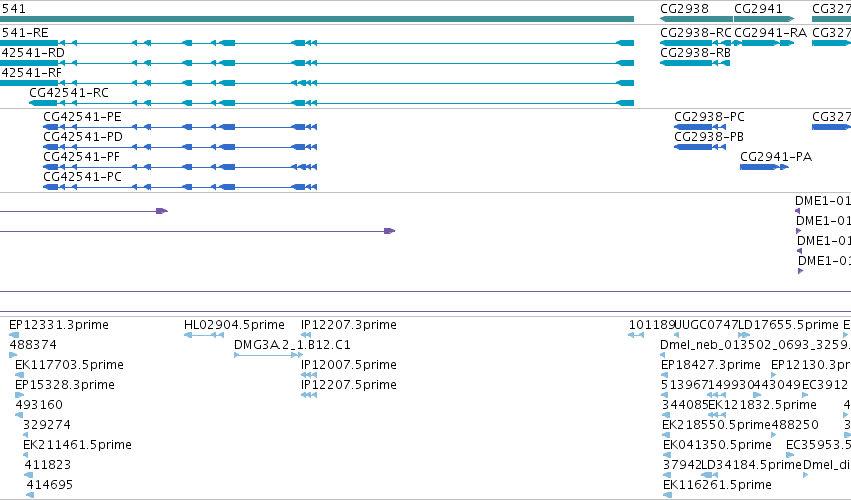Open transcript CG2938-RC label

[696, 33]
